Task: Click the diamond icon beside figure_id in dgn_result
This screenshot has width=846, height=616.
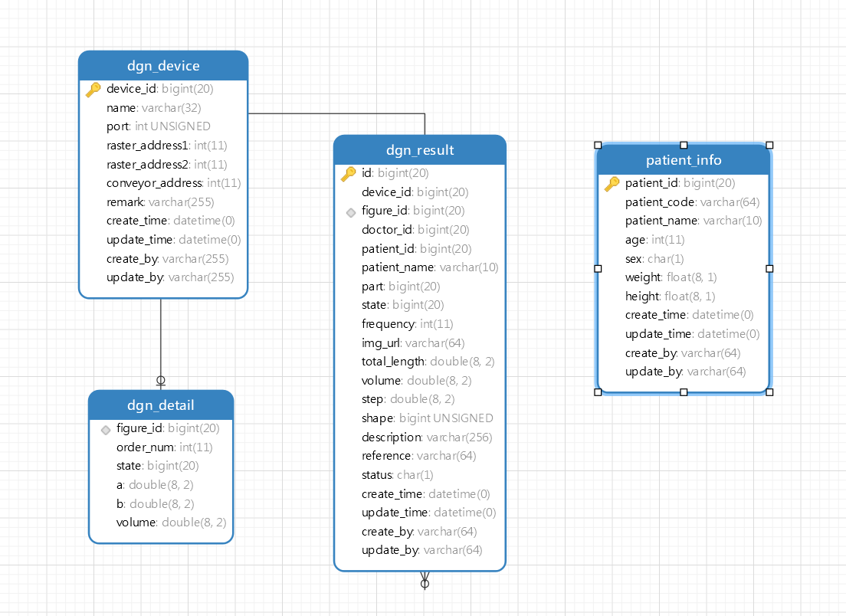Action: point(349,211)
